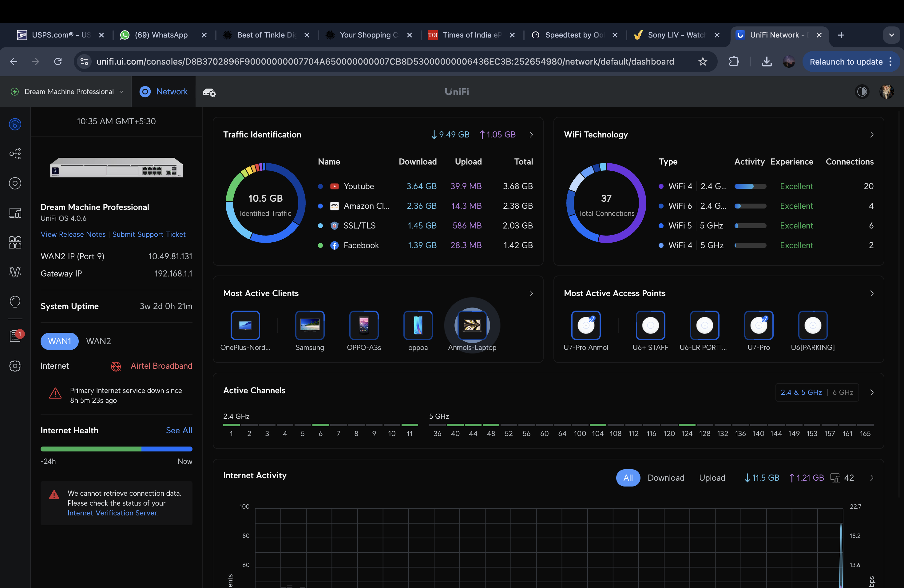Open Client Devices sidebar icon
The image size is (904, 588).
(15, 213)
